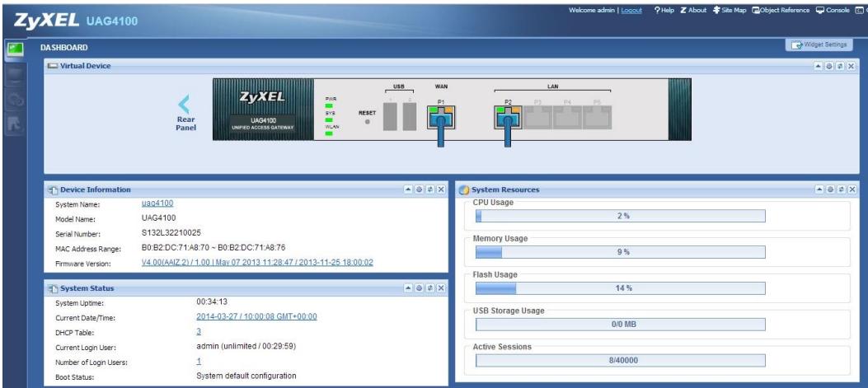The height and width of the screenshot is (388, 868).
Task: Click the first USB slot
Action: [391, 116]
